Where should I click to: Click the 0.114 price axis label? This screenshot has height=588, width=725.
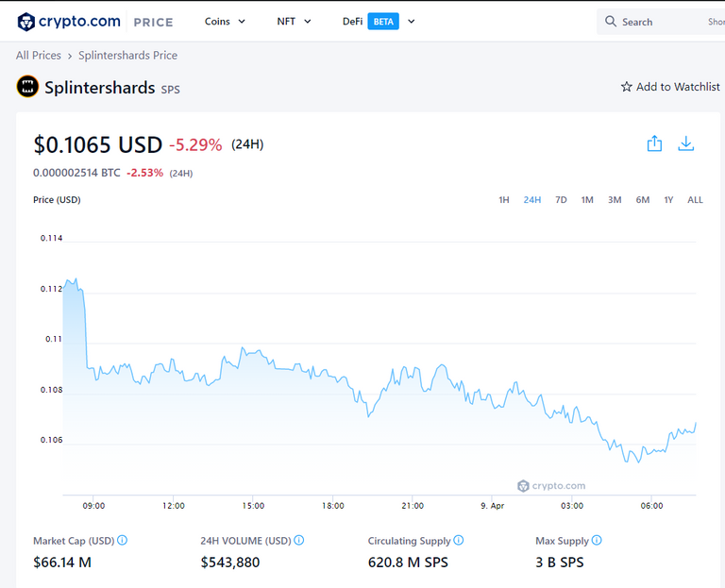click(51, 238)
